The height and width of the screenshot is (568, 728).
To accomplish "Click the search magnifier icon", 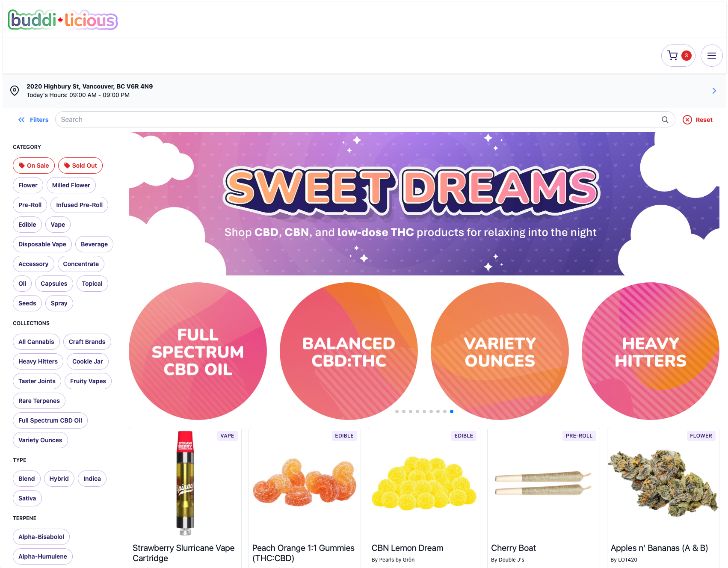I will tap(665, 120).
